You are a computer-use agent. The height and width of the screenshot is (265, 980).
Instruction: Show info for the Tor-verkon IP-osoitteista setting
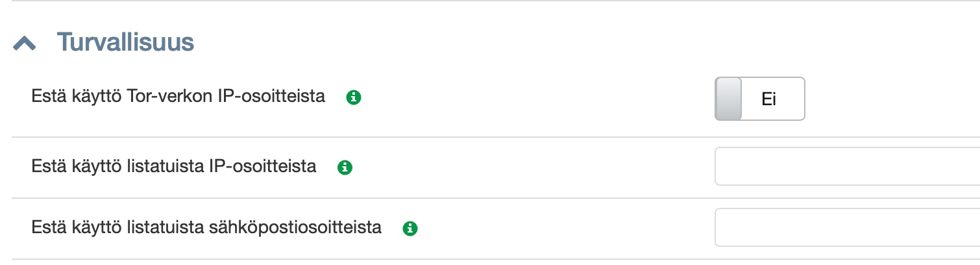point(354,98)
